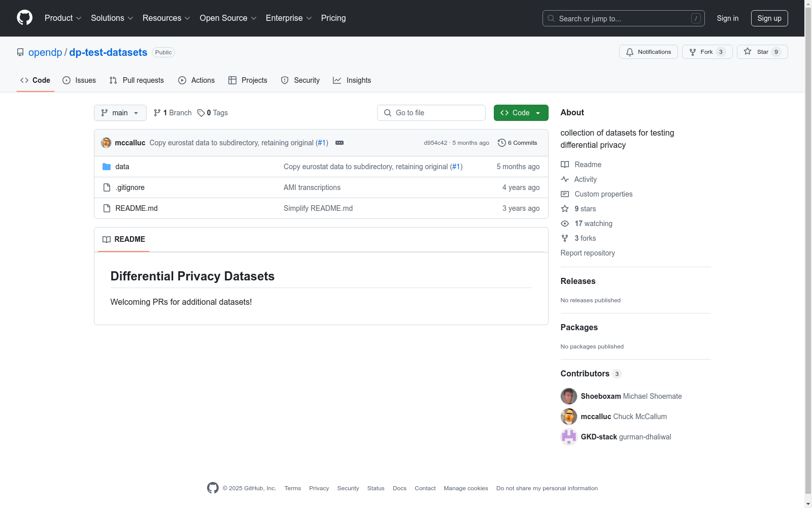Click the Shoeboxam contributor avatar
Image resolution: width=812 pixels, height=508 pixels.
click(x=569, y=396)
